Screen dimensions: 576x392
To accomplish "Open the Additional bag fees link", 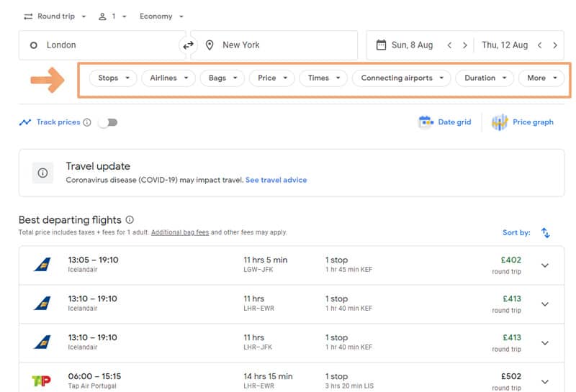I will (x=180, y=232).
